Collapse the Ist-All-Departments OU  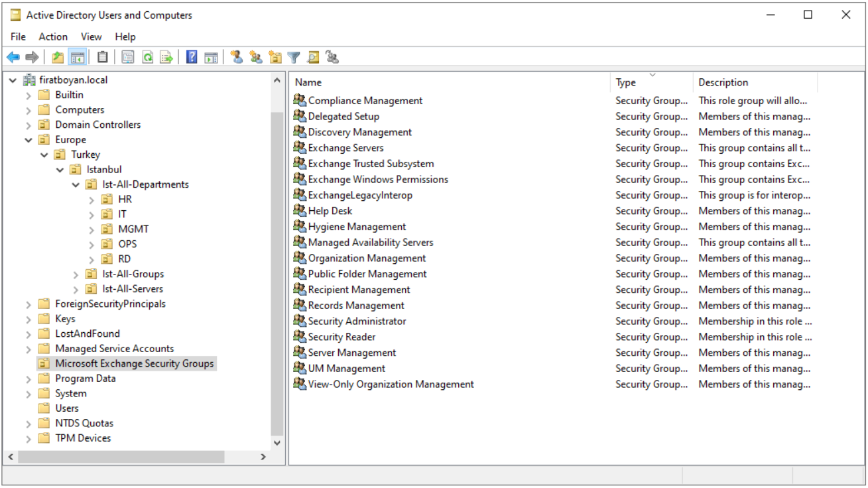pos(76,184)
